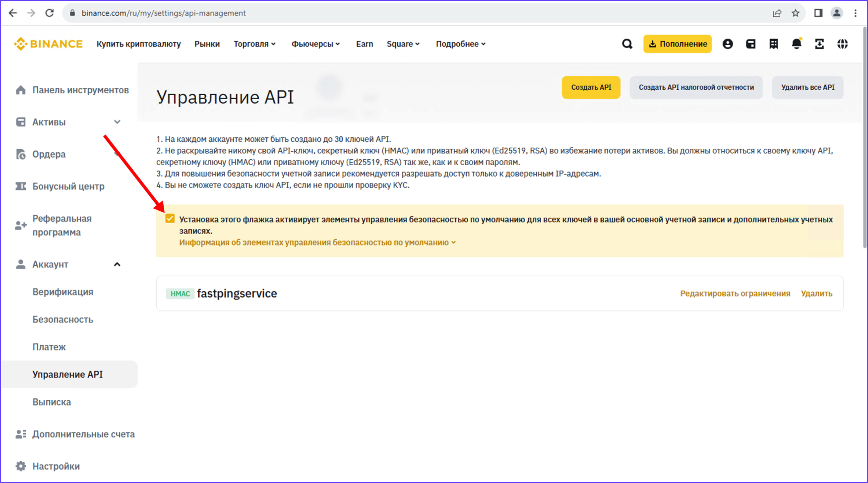The width and height of the screenshot is (868, 483).
Task: Expand default security controls information
Action: (317, 242)
